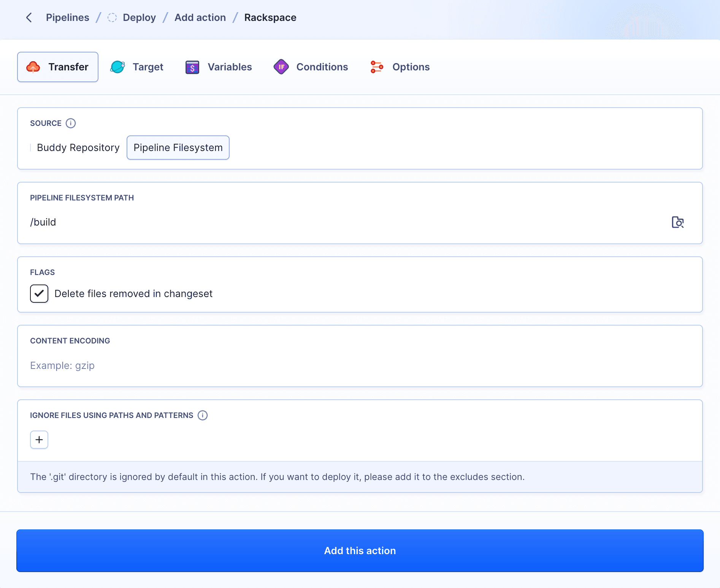Add a new ignore path pattern

(x=39, y=440)
